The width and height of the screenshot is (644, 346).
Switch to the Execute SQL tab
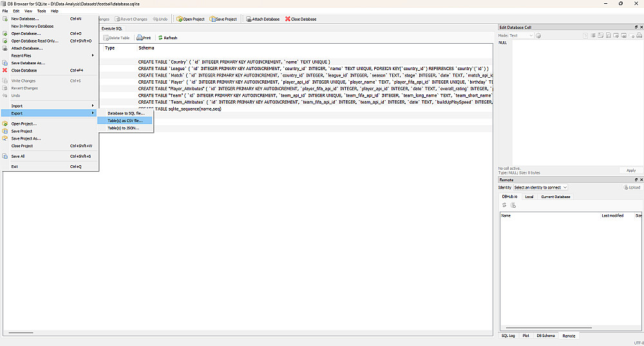(111, 28)
